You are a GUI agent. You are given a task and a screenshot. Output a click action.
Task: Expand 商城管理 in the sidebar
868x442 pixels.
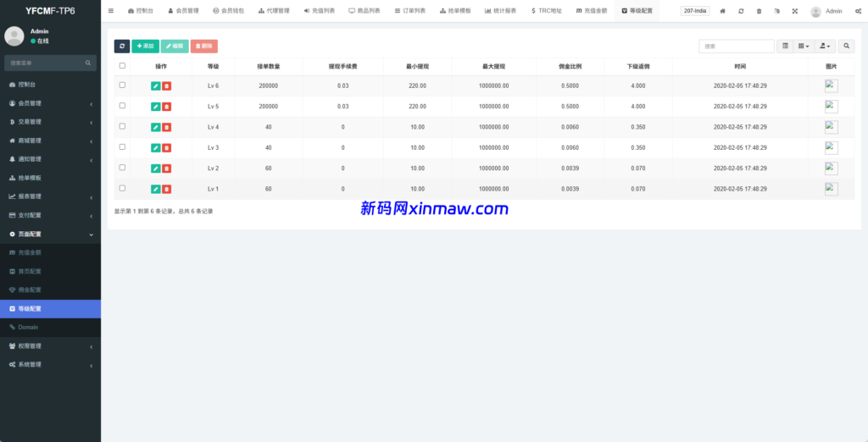pyautogui.click(x=50, y=141)
